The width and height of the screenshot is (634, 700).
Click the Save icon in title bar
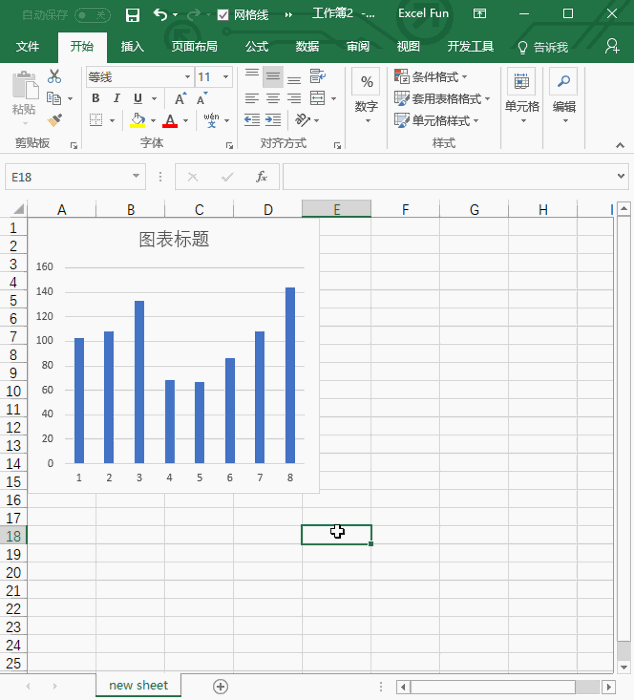[132, 15]
